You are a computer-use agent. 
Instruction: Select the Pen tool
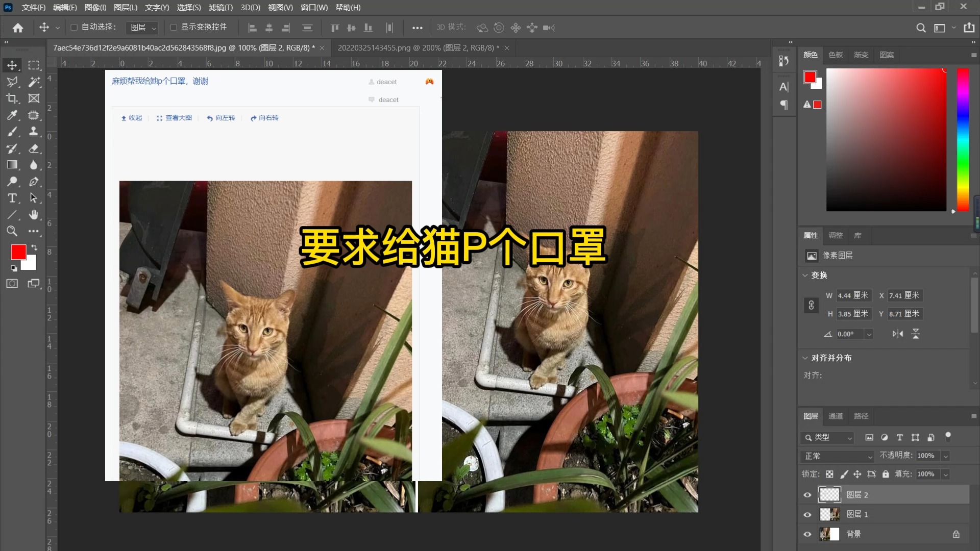[34, 182]
